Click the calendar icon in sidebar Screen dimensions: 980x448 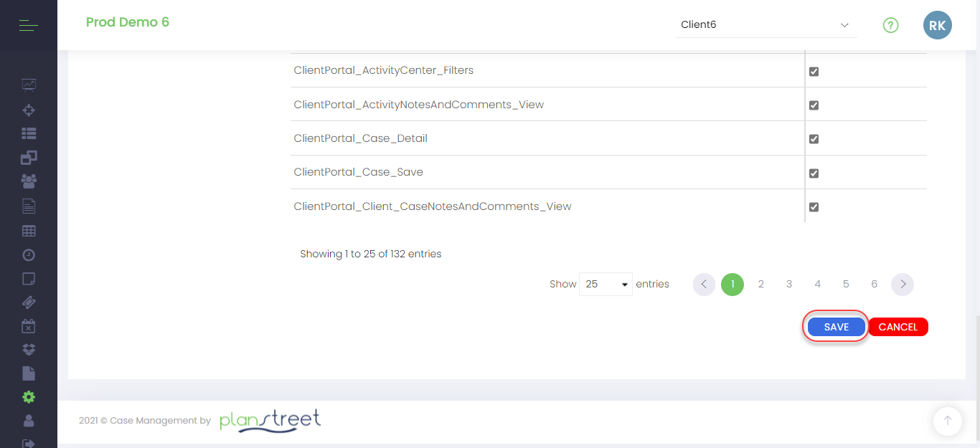[x=29, y=326]
